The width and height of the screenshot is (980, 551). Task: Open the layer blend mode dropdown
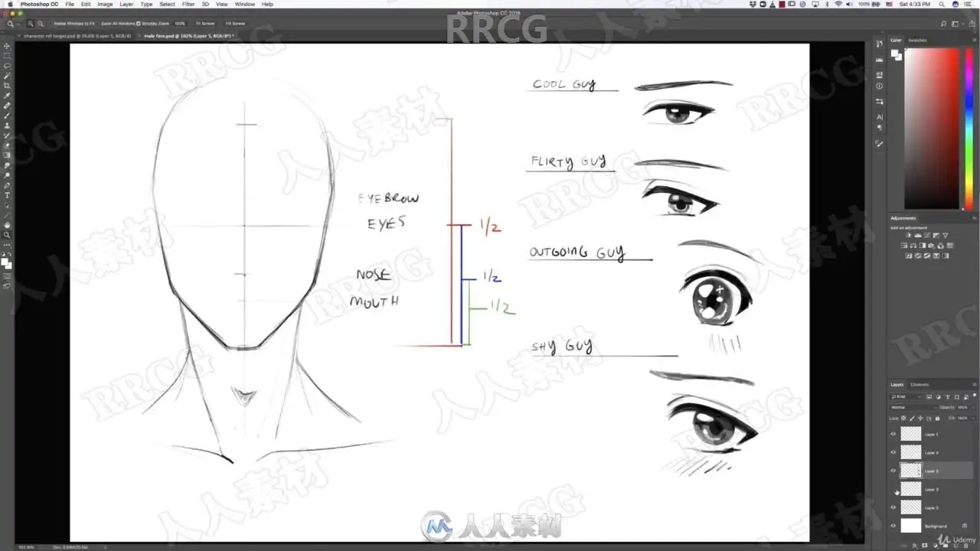(x=912, y=407)
